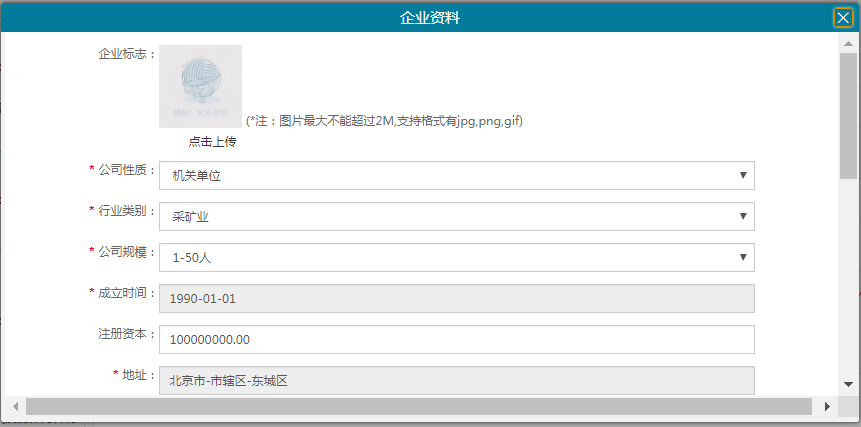
Task: Click the 企业资料 title bar text
Action: [x=430, y=17]
